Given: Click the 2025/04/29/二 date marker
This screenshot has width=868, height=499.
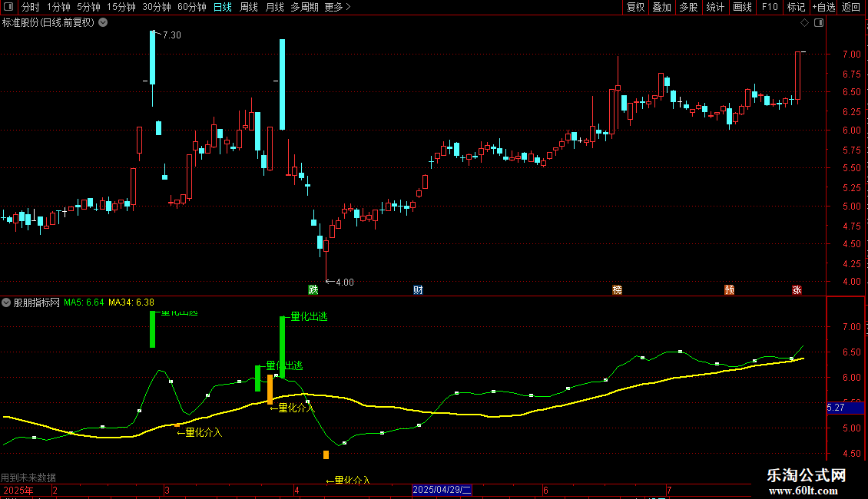Looking at the screenshot, I should [442, 490].
